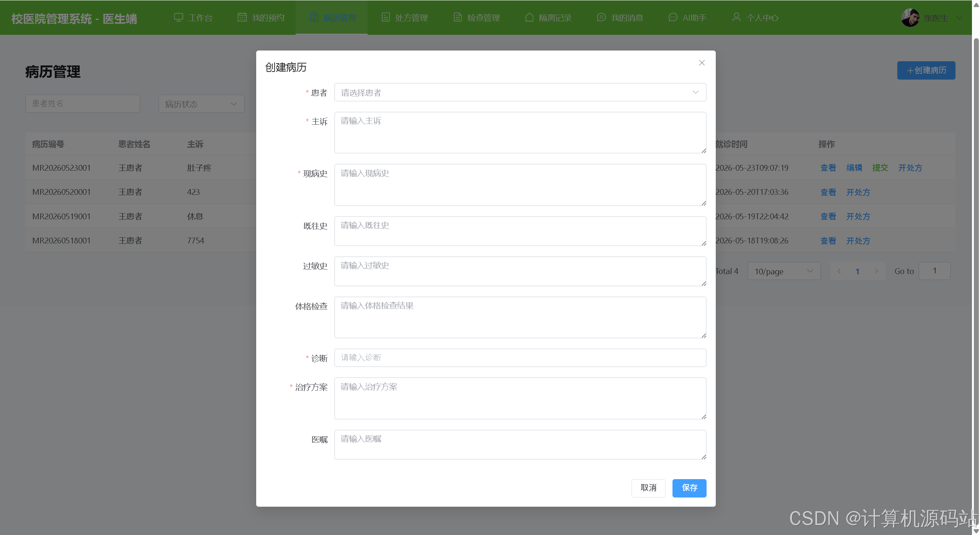This screenshot has width=980, height=535.
Task: Click the 主诉 textarea resize handle
Action: [x=704, y=151]
